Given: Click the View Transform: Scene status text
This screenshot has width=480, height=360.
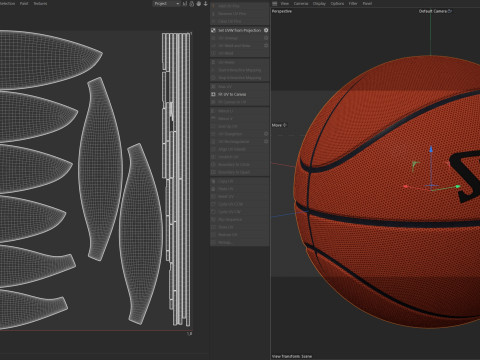Looking at the screenshot, I should 292,356.
